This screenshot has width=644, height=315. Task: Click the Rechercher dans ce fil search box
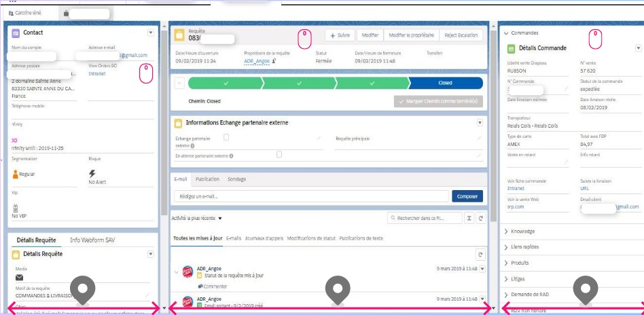tap(425, 219)
